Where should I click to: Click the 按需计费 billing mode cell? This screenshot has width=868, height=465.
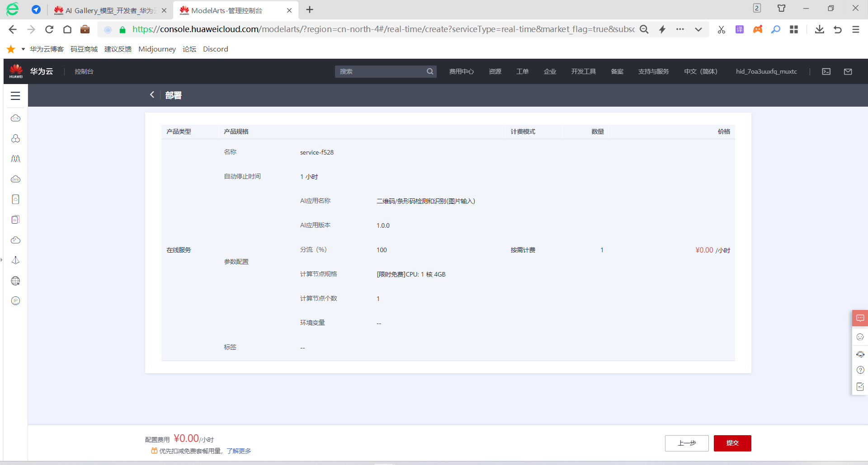523,250
